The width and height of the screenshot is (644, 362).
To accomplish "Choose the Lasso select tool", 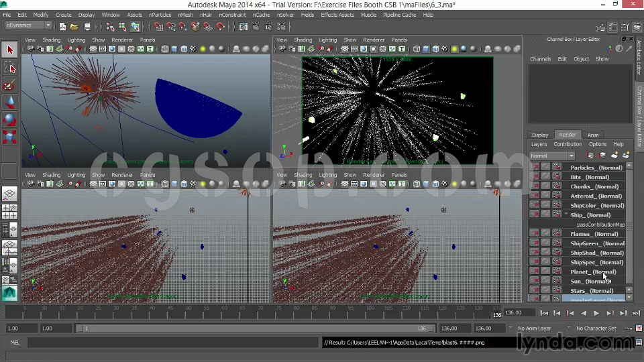I will [10, 68].
